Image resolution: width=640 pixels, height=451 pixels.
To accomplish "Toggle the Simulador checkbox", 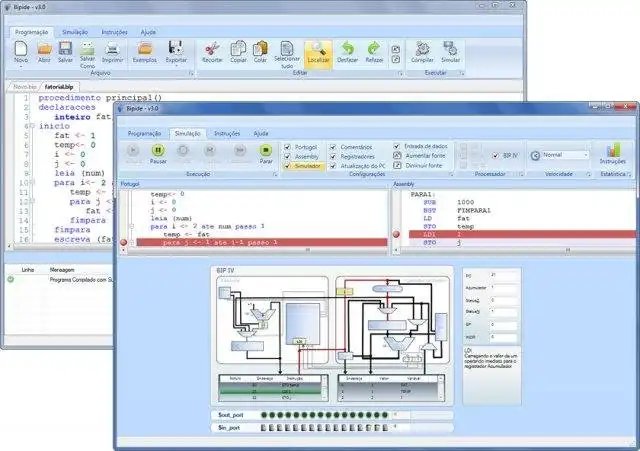I will tap(287, 166).
